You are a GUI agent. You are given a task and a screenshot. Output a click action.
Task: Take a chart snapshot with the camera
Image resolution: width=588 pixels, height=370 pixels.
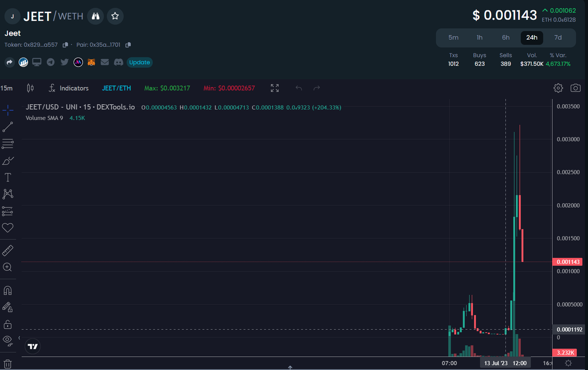[576, 88]
